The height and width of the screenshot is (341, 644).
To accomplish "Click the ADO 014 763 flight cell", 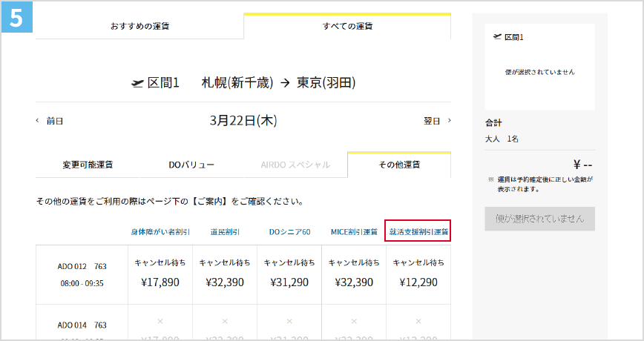I will coord(82,322).
